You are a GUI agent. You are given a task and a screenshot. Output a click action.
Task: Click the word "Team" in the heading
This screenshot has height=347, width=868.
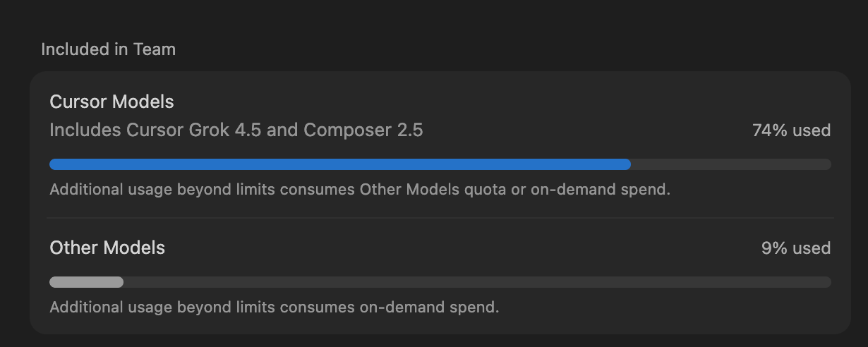(x=156, y=49)
